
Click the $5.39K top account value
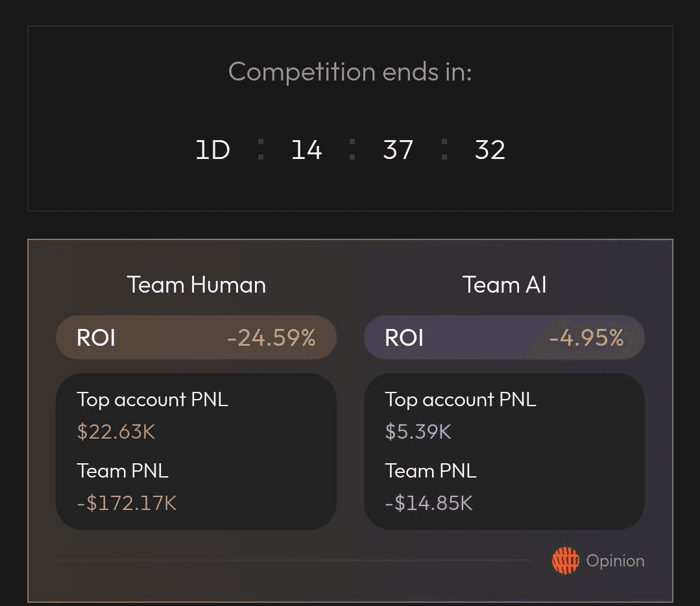coord(418,432)
